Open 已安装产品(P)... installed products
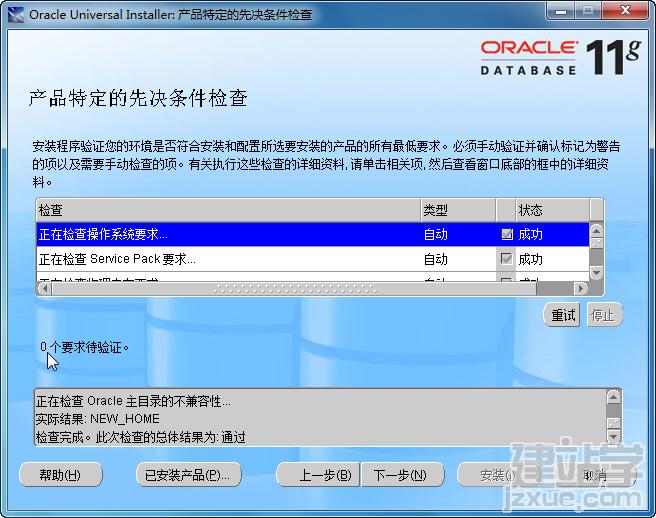The width and height of the screenshot is (656, 518). click(x=188, y=475)
